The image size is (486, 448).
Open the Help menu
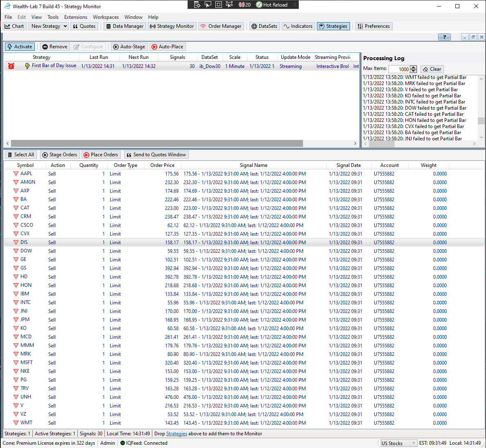pos(153,17)
